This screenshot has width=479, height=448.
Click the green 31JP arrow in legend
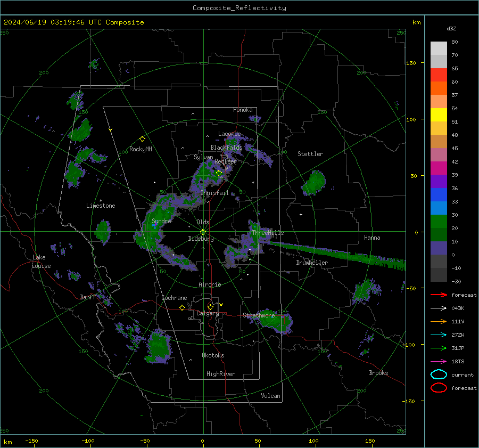(x=439, y=348)
